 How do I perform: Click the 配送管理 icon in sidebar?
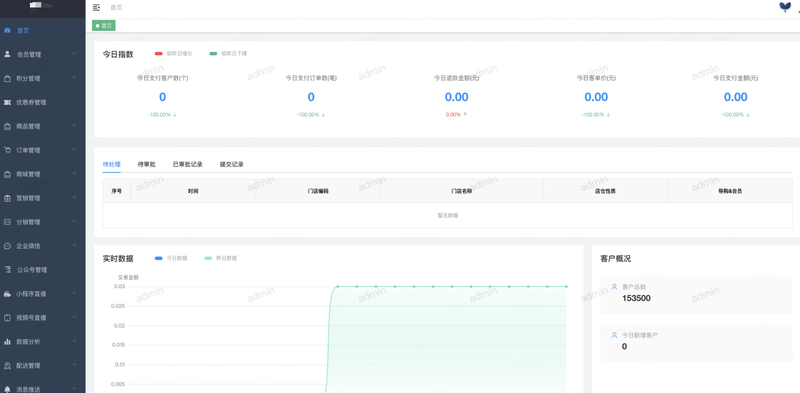pos(7,365)
